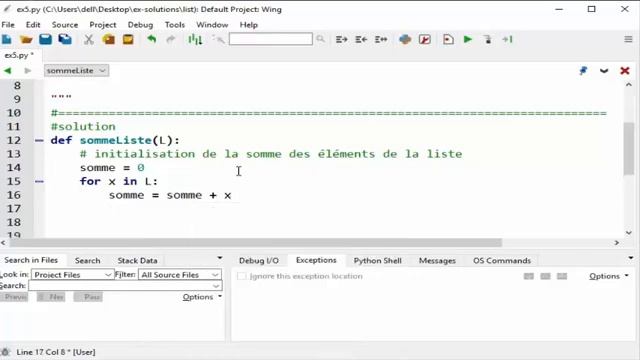
Task: Open left tool panel tab list arrow
Action: [x=220, y=258]
